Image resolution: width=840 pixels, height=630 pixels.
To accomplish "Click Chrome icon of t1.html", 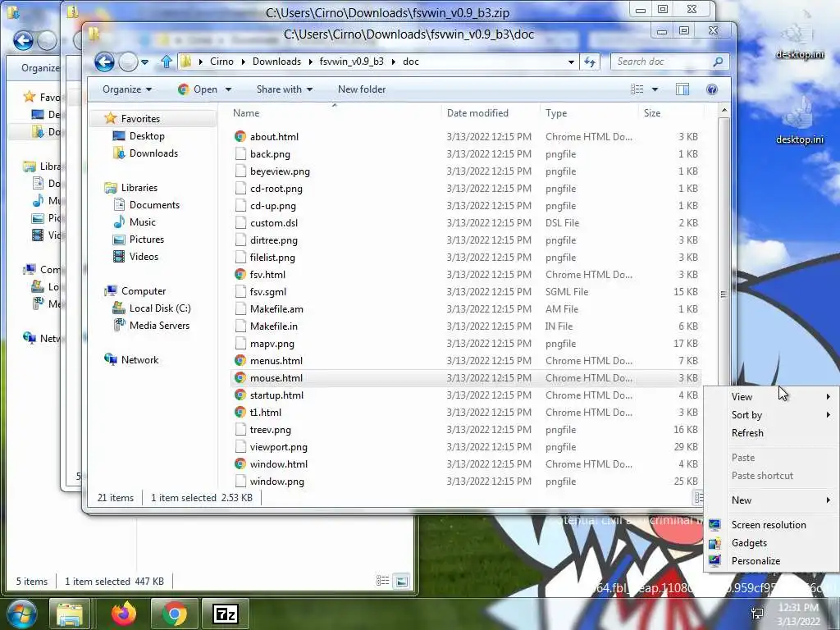I will 240,412.
